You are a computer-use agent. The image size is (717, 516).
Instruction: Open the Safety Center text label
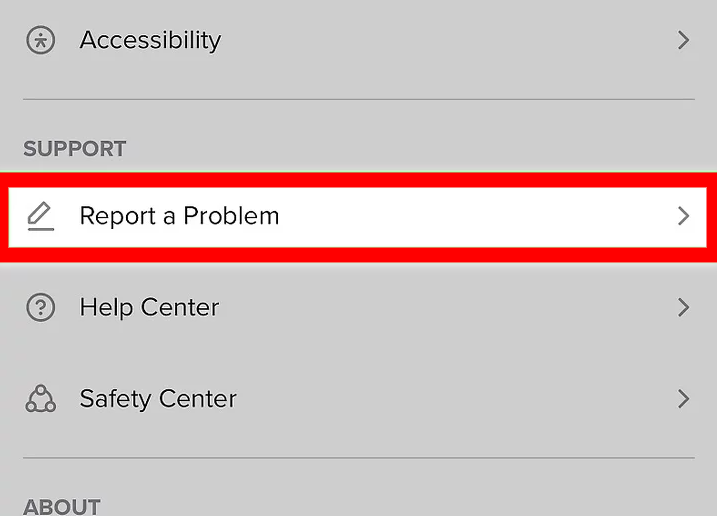[158, 399]
